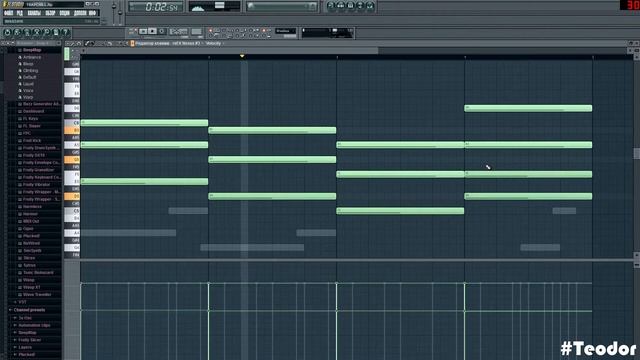Expand the 3x Osc presets folder
The image size is (640, 360).
[x=24, y=318]
